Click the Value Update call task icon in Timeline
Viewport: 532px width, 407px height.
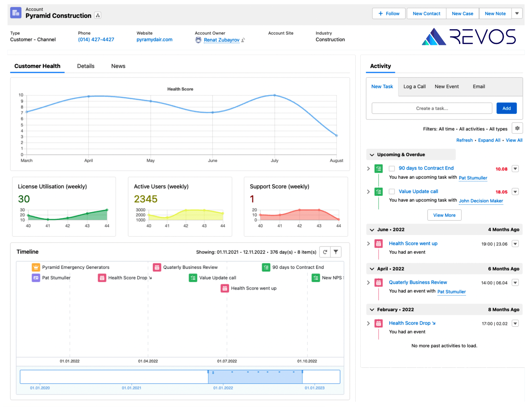[x=193, y=278]
